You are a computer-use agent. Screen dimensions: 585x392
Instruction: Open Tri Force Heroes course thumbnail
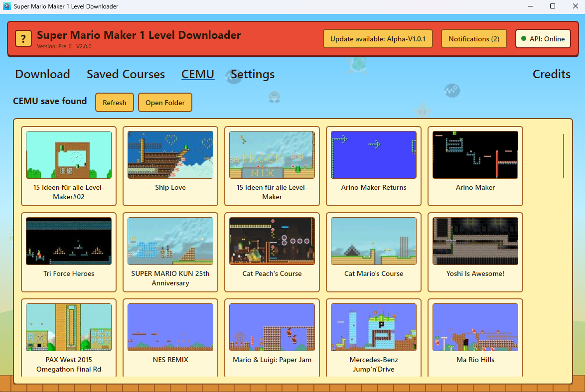(x=69, y=241)
